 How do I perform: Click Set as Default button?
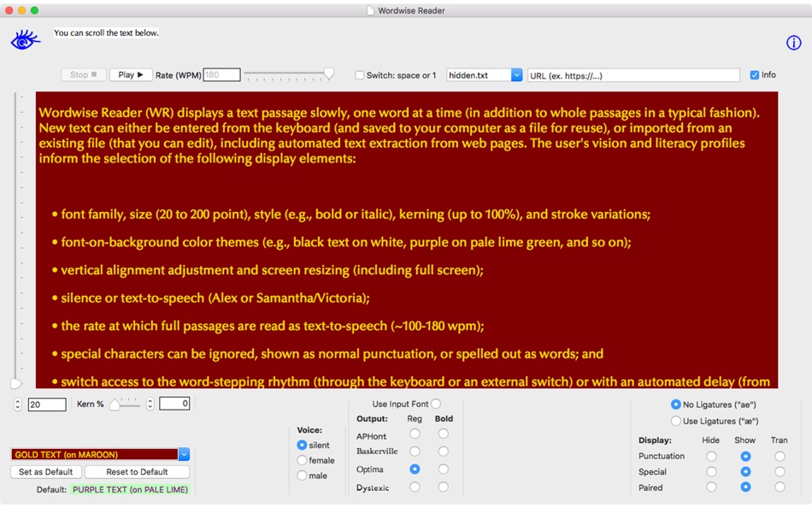pyautogui.click(x=45, y=472)
